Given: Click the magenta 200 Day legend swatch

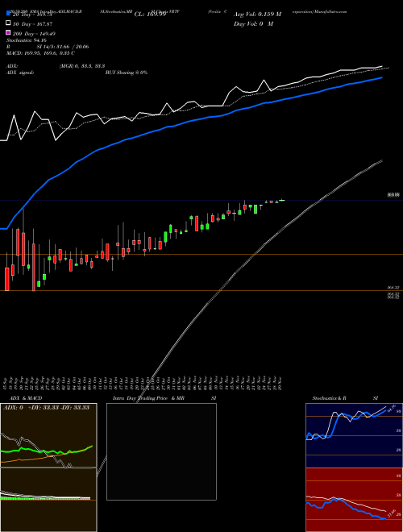Looking at the screenshot, I should (x=8, y=32).
